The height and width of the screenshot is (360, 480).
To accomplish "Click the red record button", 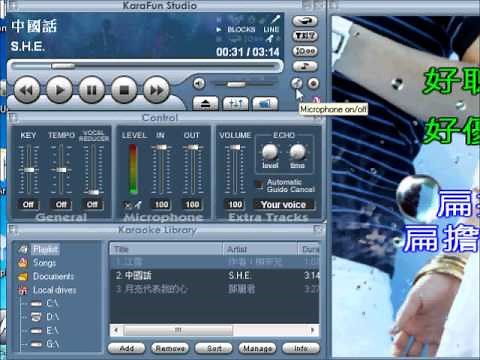I will click(x=313, y=83).
